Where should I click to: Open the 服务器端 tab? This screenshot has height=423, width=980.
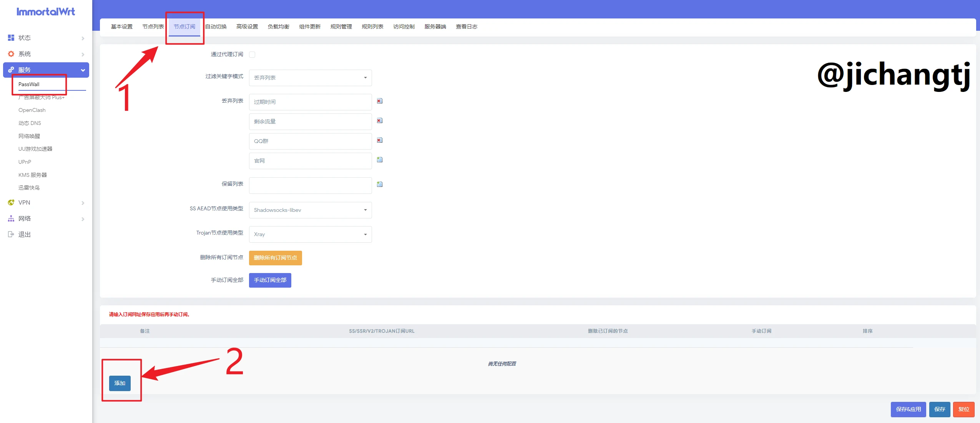click(x=435, y=27)
